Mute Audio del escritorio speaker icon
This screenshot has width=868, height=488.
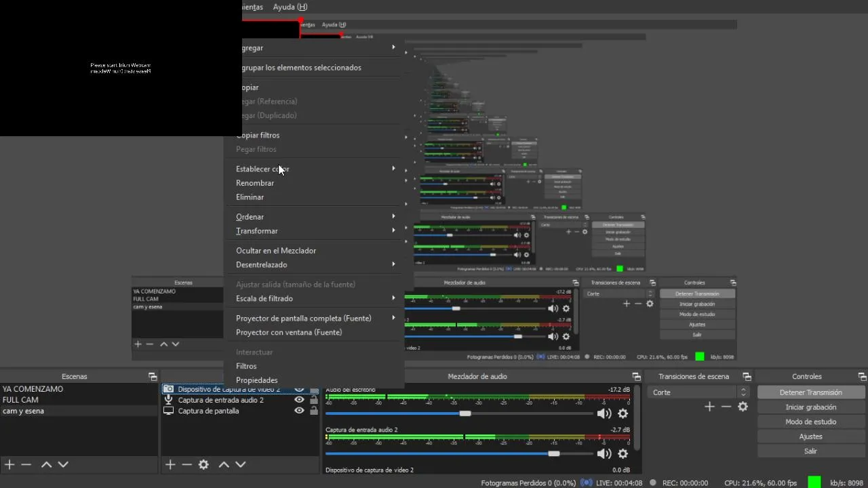click(x=604, y=413)
